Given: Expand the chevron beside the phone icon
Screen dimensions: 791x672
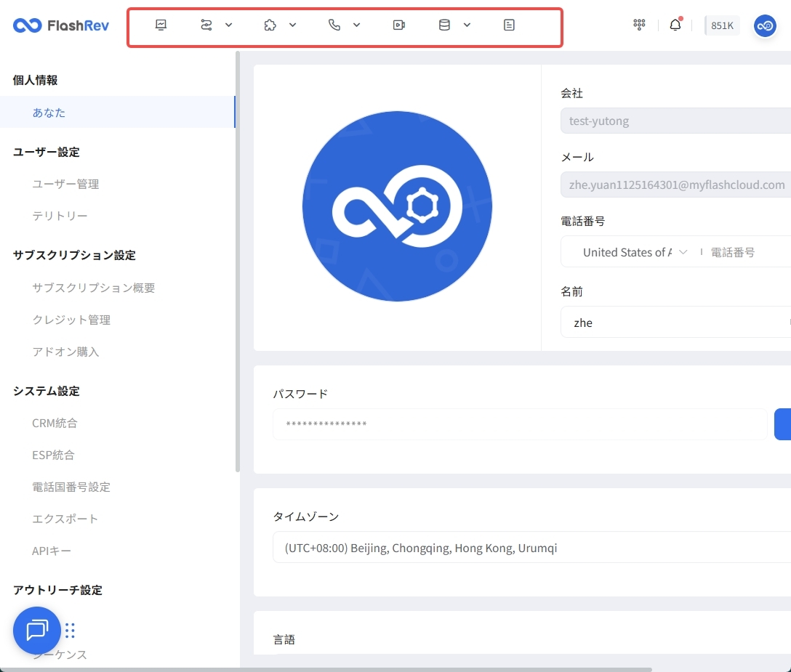Looking at the screenshot, I should tap(357, 25).
